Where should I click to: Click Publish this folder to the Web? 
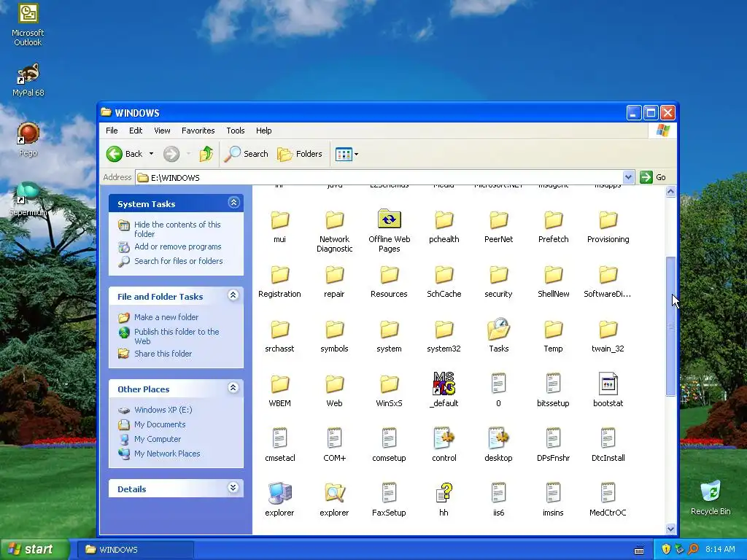tap(177, 336)
